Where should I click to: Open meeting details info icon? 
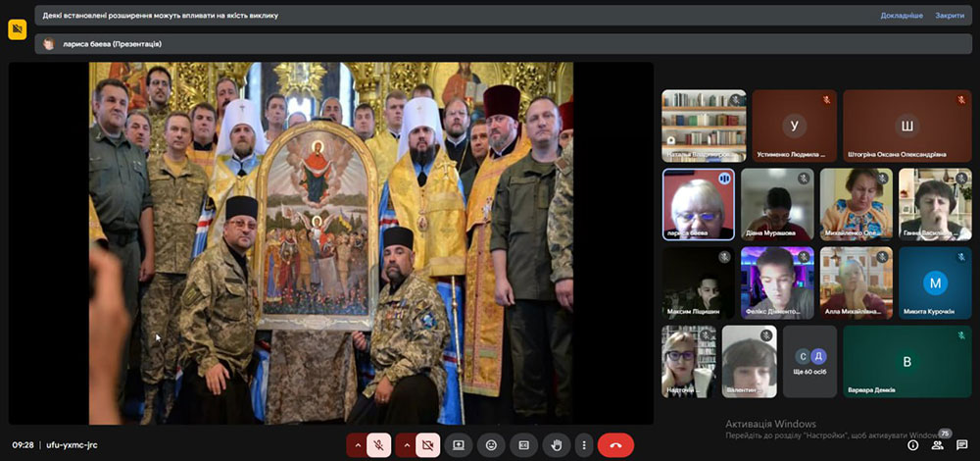point(912,445)
